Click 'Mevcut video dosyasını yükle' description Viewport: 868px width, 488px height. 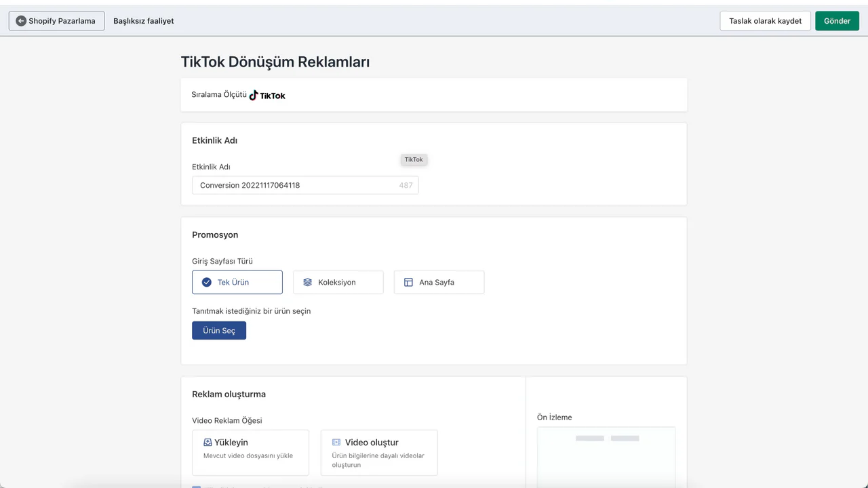click(x=248, y=455)
